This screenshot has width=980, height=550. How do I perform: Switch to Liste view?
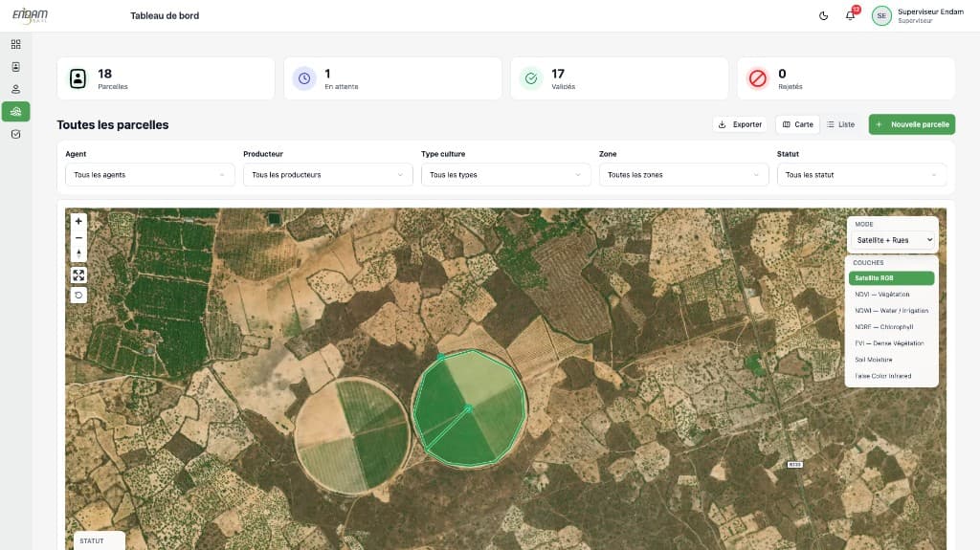click(x=840, y=124)
